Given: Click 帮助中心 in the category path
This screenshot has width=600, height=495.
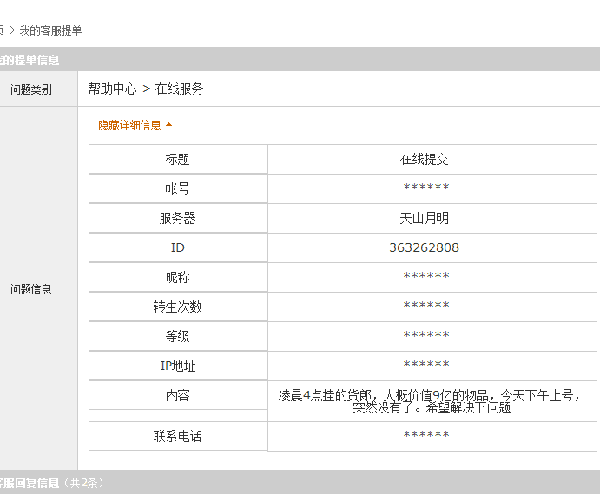Looking at the screenshot, I should (x=111, y=89).
